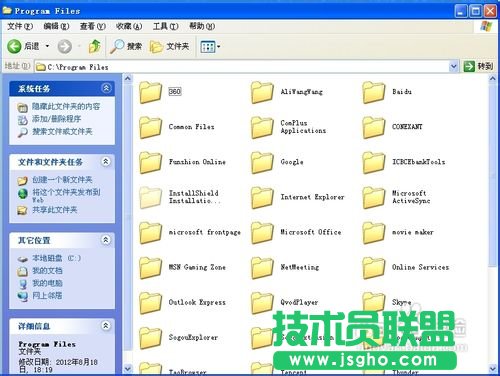Viewport: 500px width, 376px height.
Task: Select the CONEXANT folder icon
Action: (x=373, y=127)
